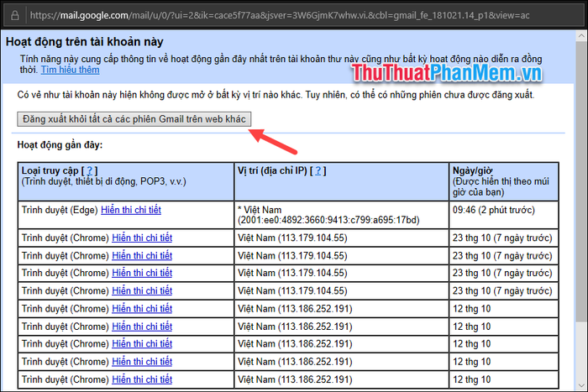Screen dimensions: 588x392
Task: Open "Hiển thị chi tiết" in the bottom Chrome row
Action: (142, 379)
